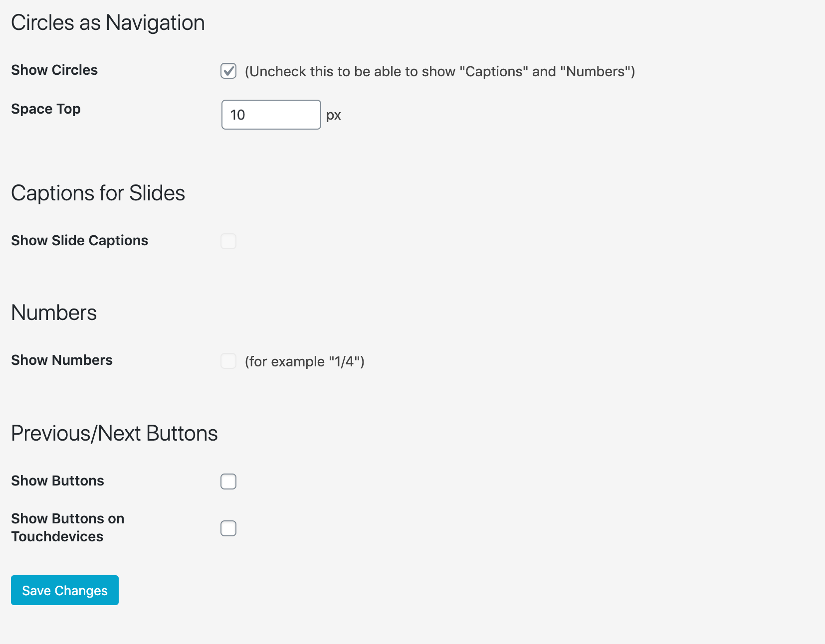Toggle the Show Slide Captions checkbox
Viewport: 825px width, 644px height.
pos(228,241)
